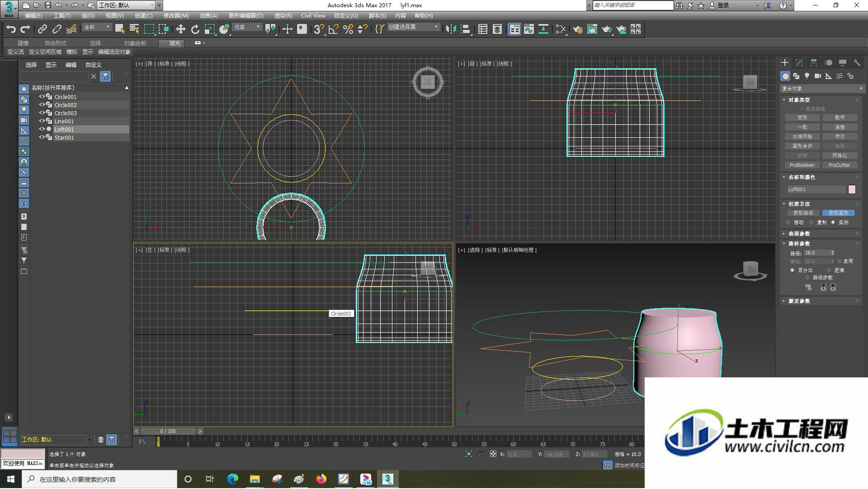Click the time slider 0 / 100 handle
This screenshot has height=489, width=868.
pos(168,431)
